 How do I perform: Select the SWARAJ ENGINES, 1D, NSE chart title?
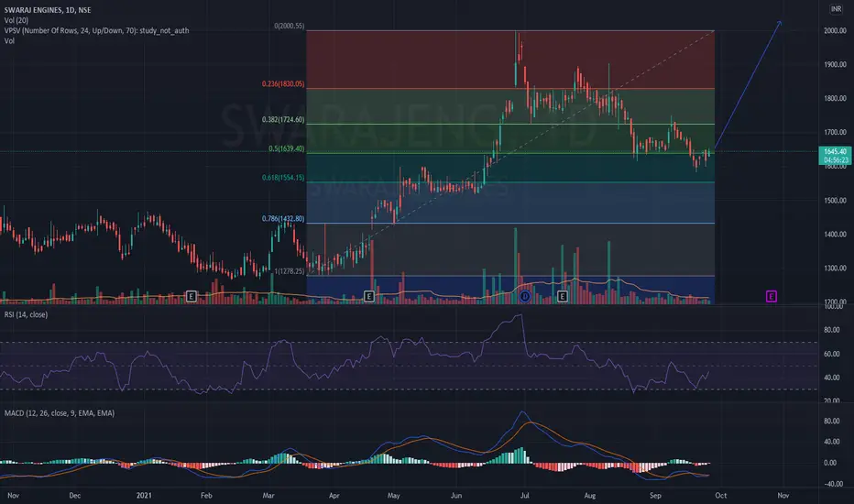pos(48,10)
